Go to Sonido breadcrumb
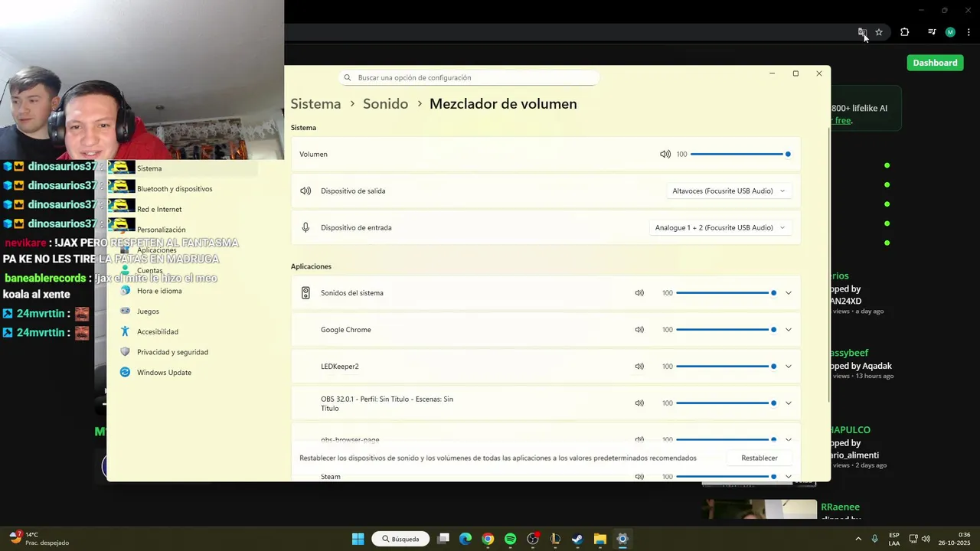Screen dimensions: 980x551 pos(385,104)
